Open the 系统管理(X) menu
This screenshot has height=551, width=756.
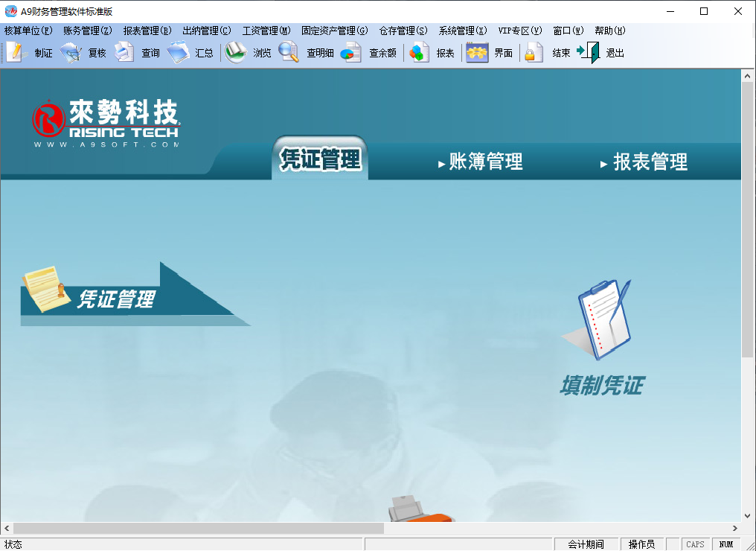463,31
